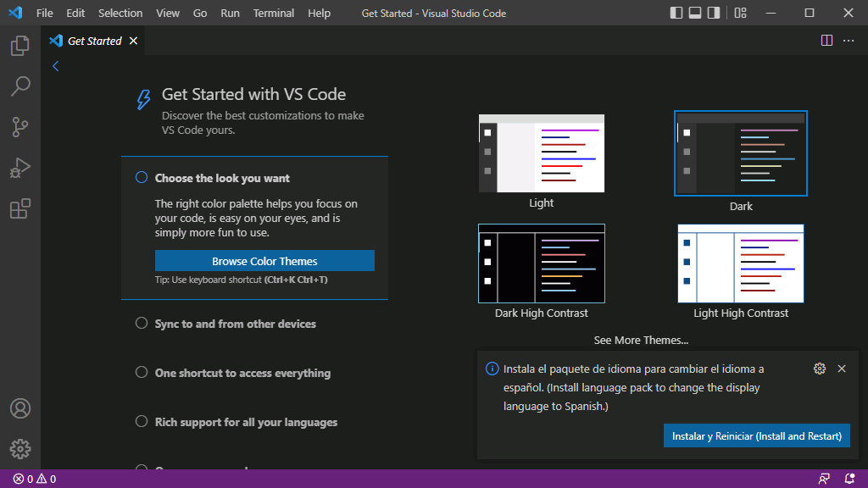Open the Manage gear in activity bar

[20, 449]
